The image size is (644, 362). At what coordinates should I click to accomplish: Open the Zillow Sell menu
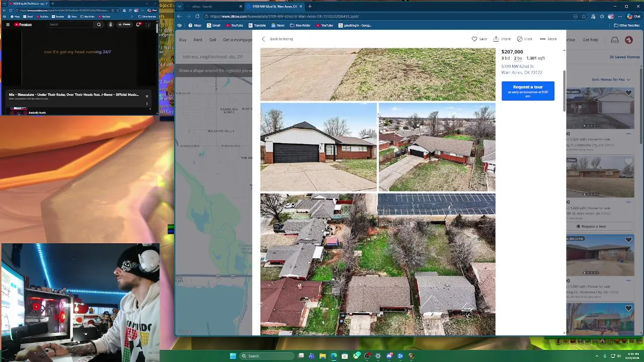coord(212,40)
